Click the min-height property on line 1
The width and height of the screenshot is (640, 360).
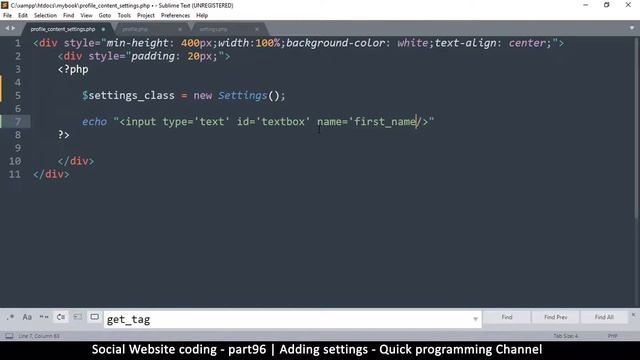tap(138, 43)
